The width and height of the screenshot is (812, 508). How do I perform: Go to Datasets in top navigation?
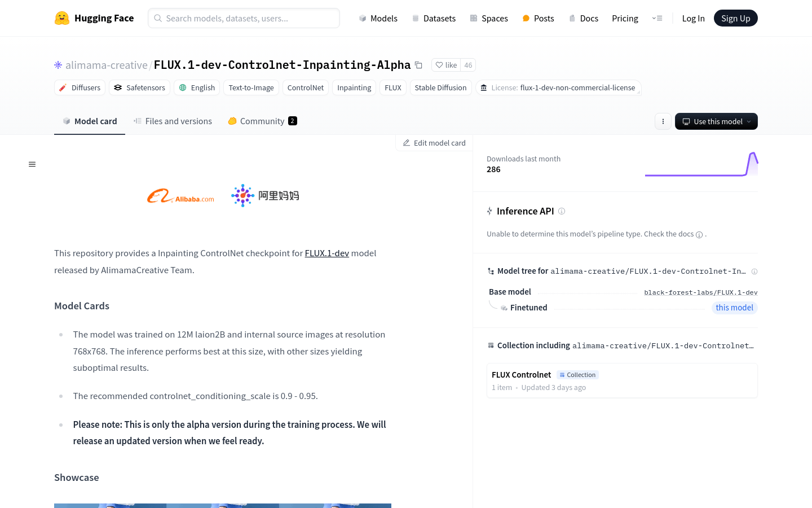pyautogui.click(x=434, y=18)
